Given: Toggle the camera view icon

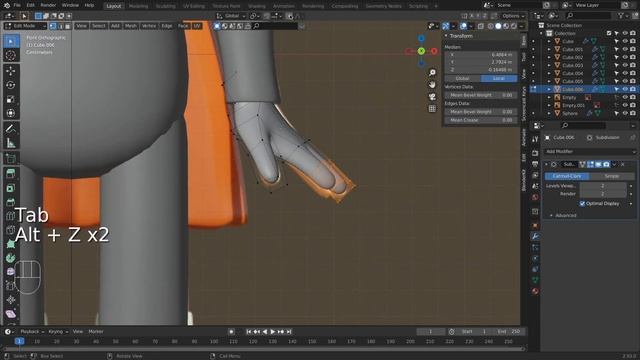Looking at the screenshot, I should [432, 97].
